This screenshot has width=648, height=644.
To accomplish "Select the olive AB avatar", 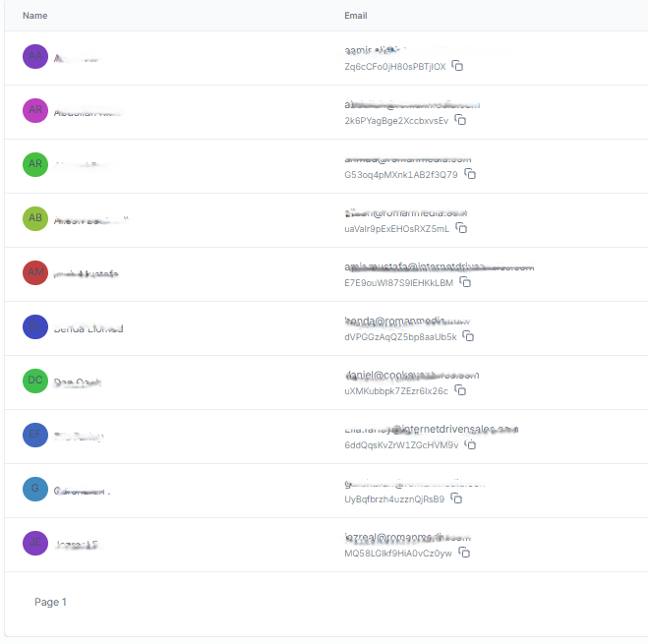I will (x=35, y=218).
